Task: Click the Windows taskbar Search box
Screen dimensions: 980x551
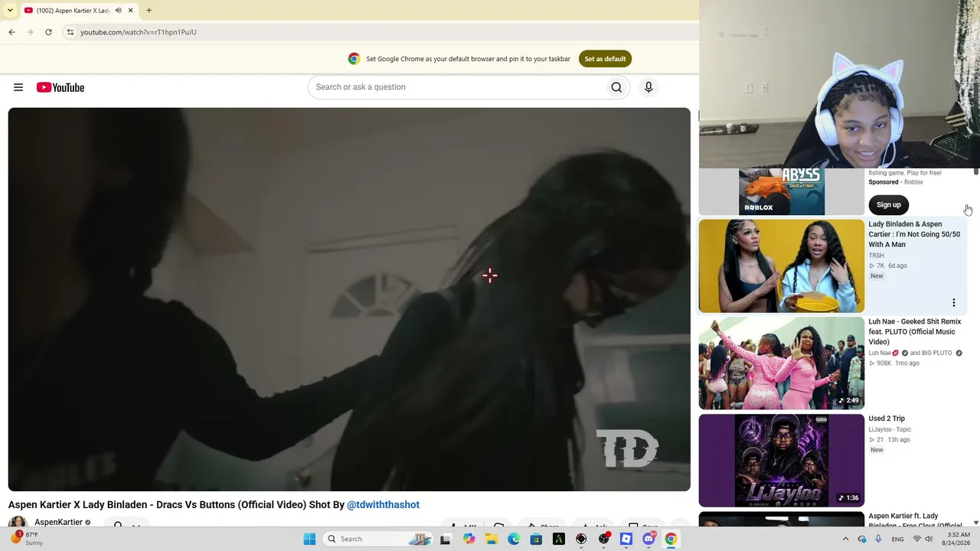Action: click(x=377, y=539)
